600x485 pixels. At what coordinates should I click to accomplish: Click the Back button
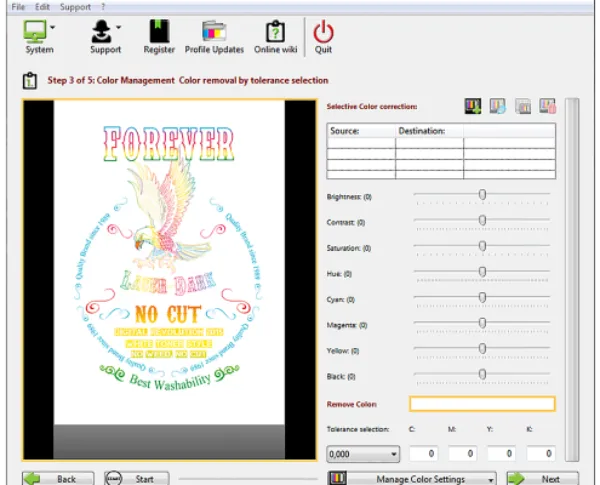[58, 478]
